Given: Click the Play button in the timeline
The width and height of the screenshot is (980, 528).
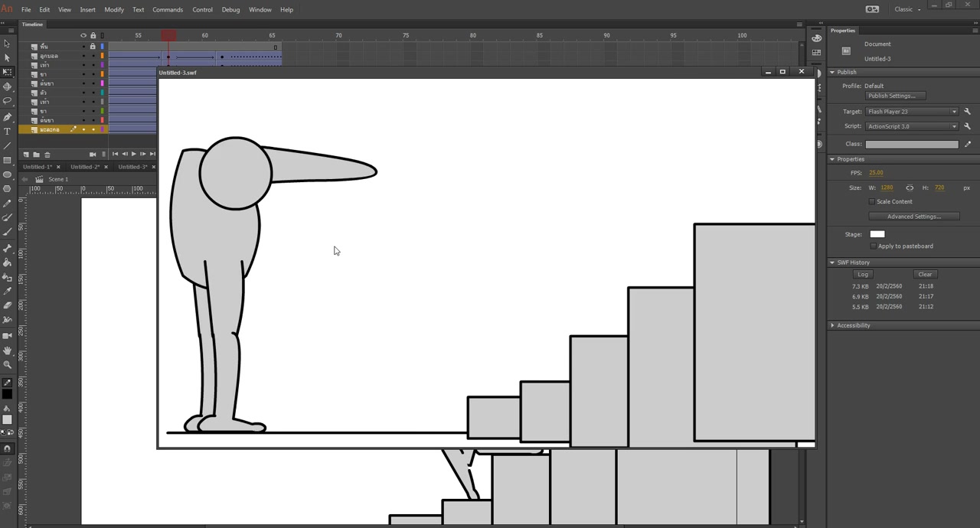Looking at the screenshot, I should pyautogui.click(x=133, y=155).
